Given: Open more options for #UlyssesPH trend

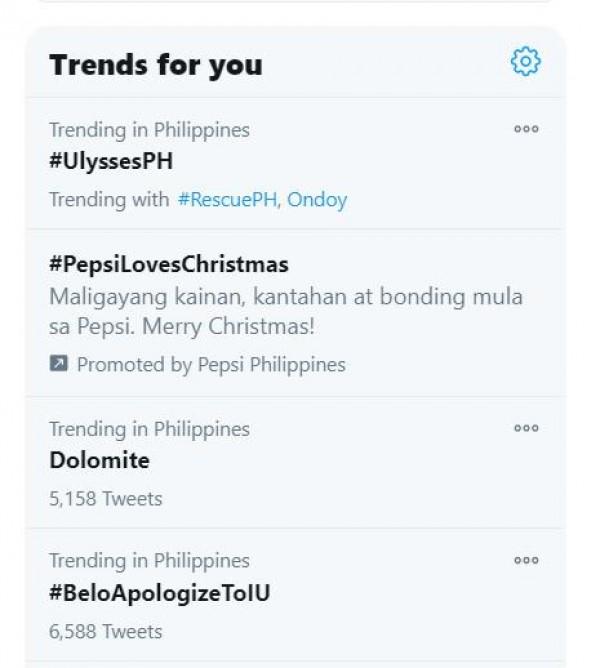Looking at the screenshot, I should [x=526, y=129].
